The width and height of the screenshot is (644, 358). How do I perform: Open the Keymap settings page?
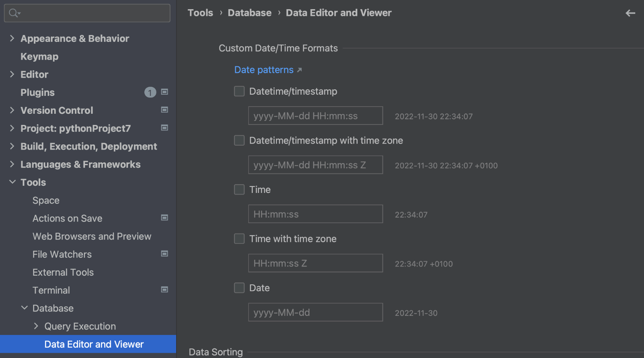pos(39,56)
